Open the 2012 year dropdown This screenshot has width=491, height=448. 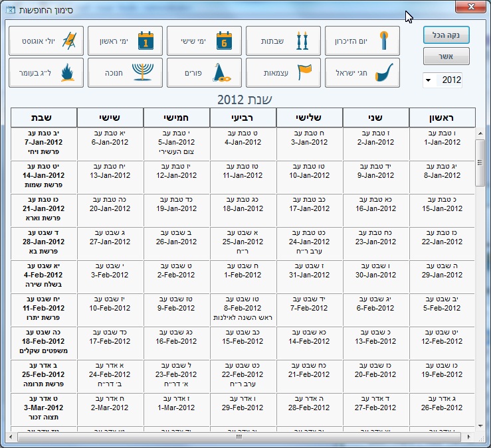click(427, 80)
